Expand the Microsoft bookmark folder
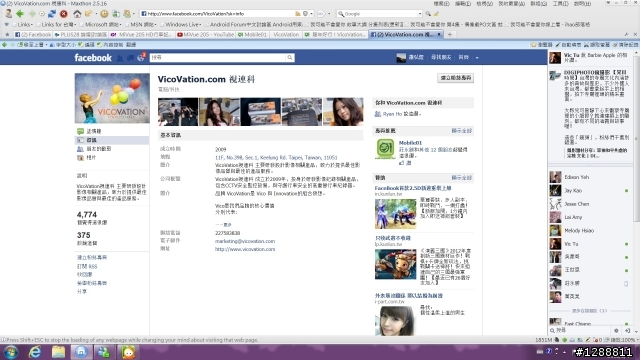 [x=100, y=24]
